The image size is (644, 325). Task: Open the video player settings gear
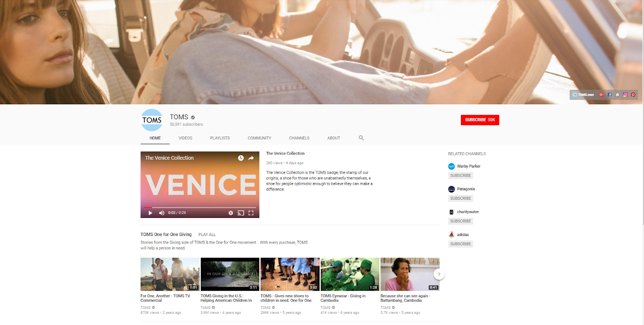click(231, 213)
